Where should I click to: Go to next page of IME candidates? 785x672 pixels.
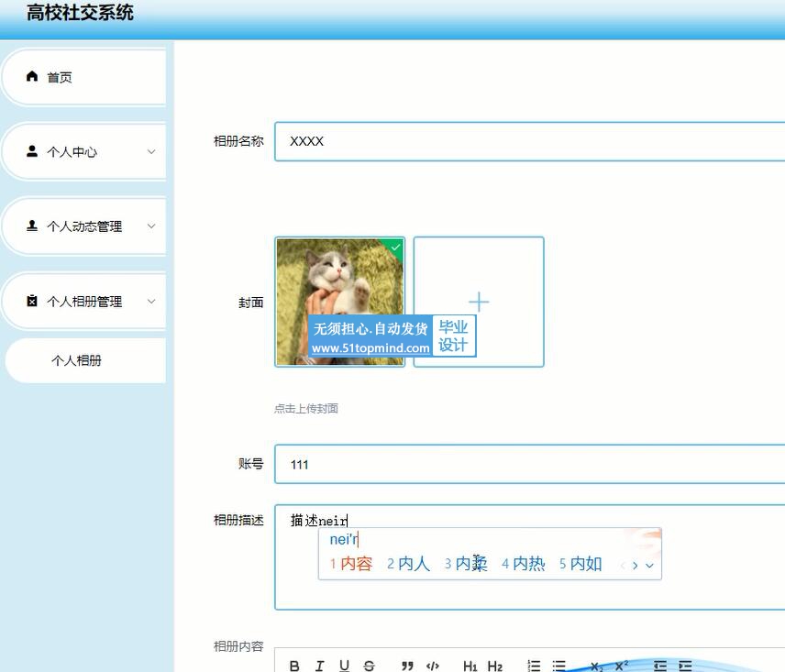coord(636,566)
